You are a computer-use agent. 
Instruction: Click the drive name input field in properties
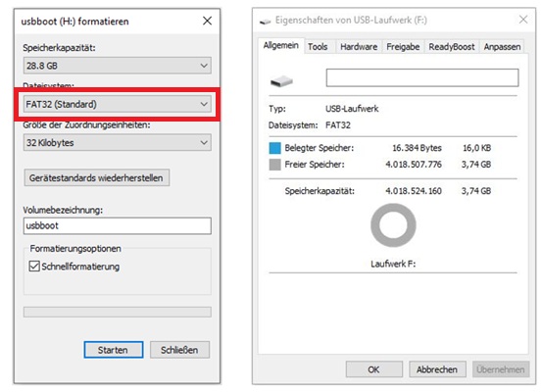tap(422, 77)
